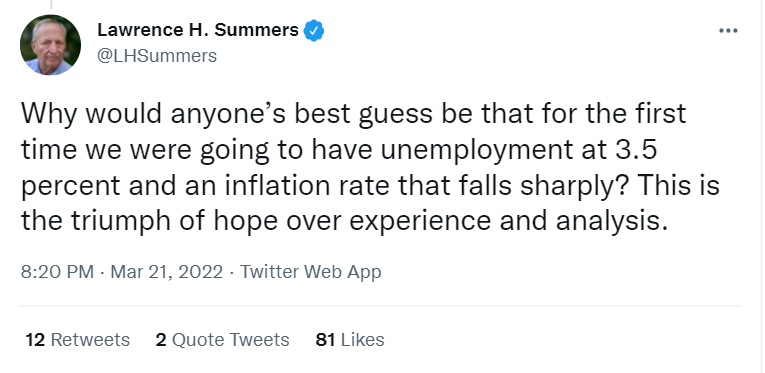View the Quote Tweets label
Viewport: 765px width, 373px height.
pyautogui.click(x=230, y=340)
